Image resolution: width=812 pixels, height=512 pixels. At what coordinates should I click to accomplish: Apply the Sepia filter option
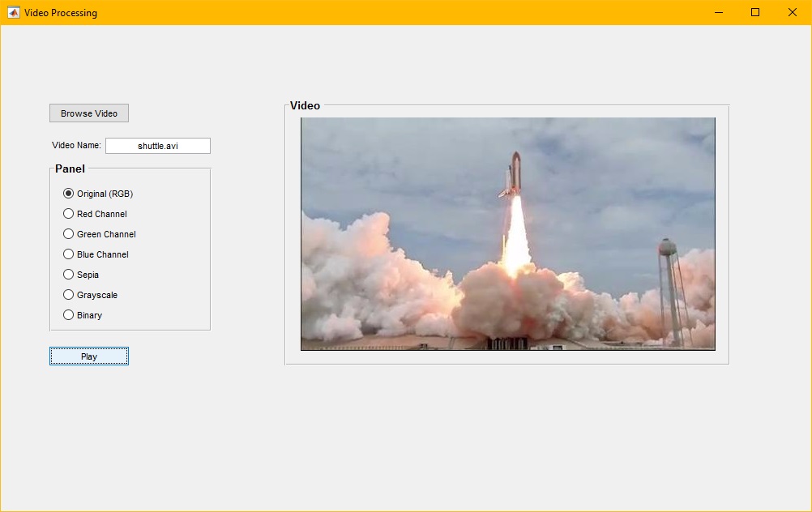(x=69, y=275)
